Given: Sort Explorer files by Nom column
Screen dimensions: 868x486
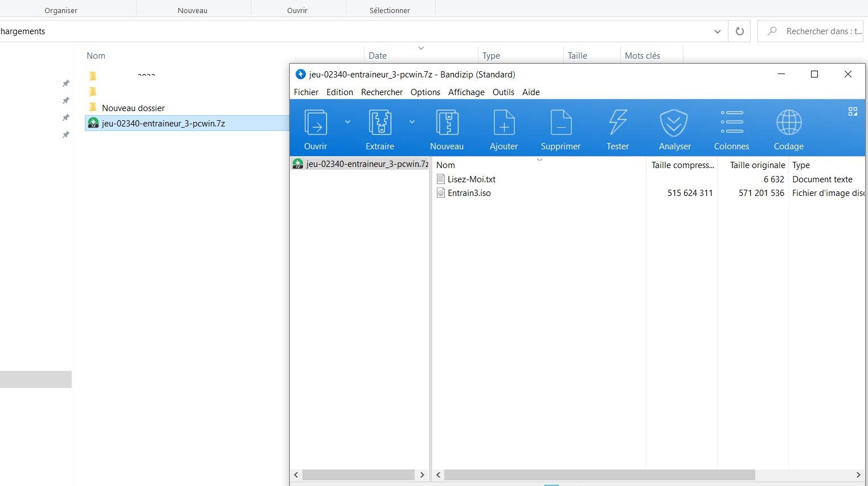Looking at the screenshot, I should pyautogui.click(x=224, y=55).
